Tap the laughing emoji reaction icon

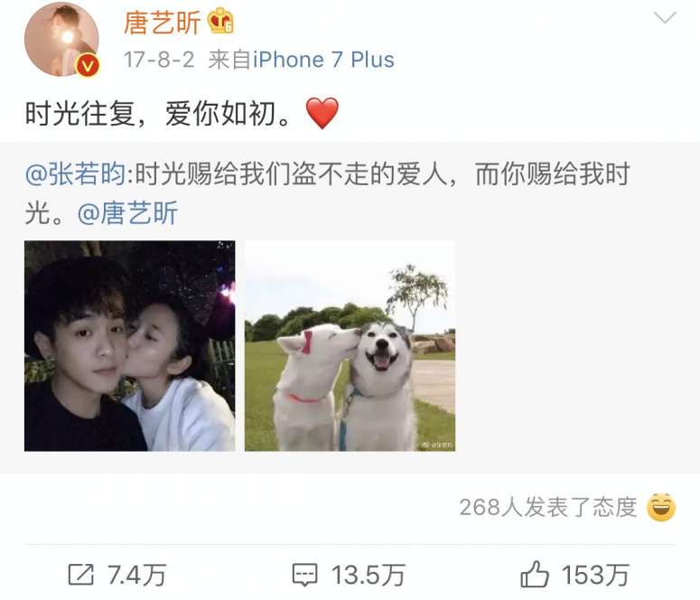pyautogui.click(x=661, y=508)
